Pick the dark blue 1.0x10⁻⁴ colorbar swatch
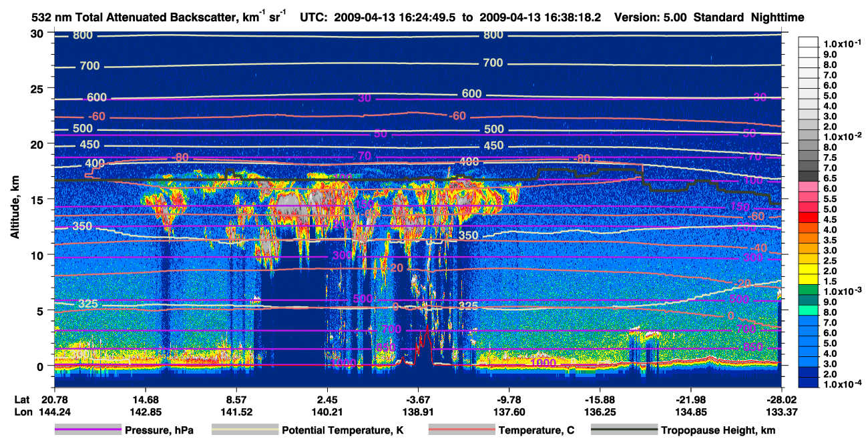Image resolution: width=868 pixels, height=445 pixels. point(809,382)
